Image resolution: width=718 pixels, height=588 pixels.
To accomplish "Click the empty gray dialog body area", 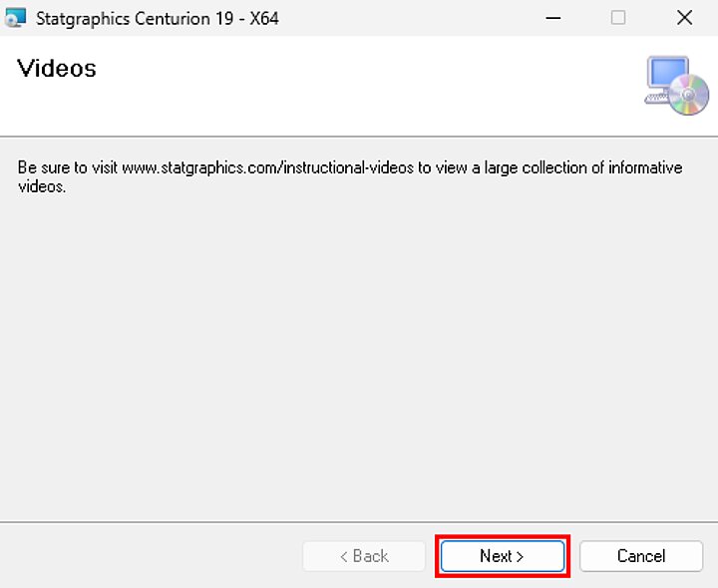I will 359,349.
